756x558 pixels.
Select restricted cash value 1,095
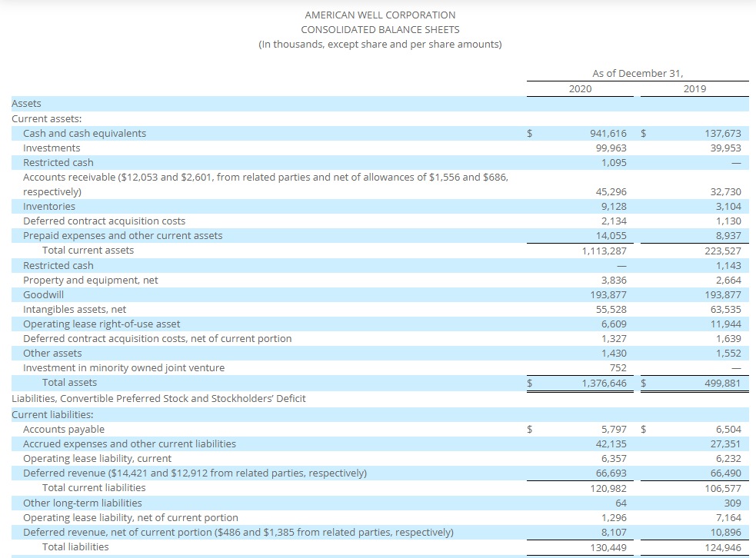(x=614, y=163)
